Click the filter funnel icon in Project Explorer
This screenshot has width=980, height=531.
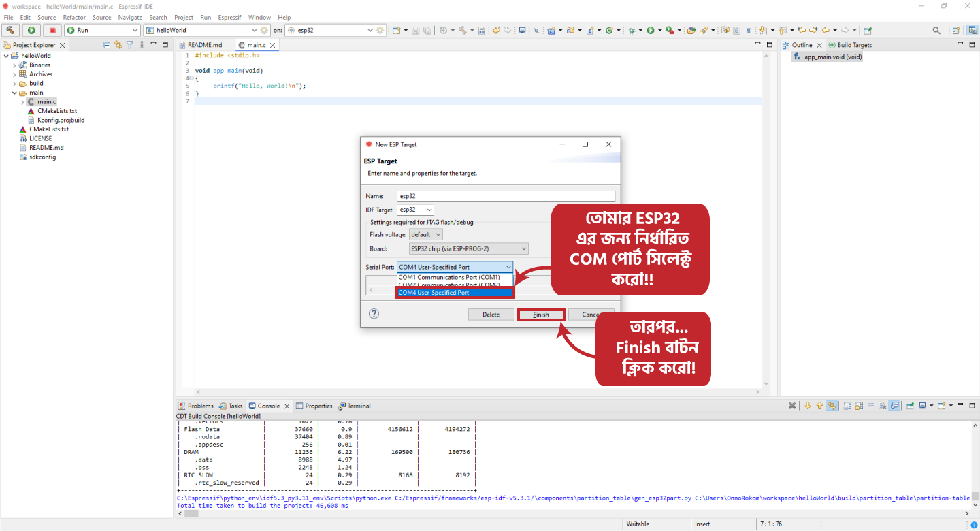click(x=129, y=45)
